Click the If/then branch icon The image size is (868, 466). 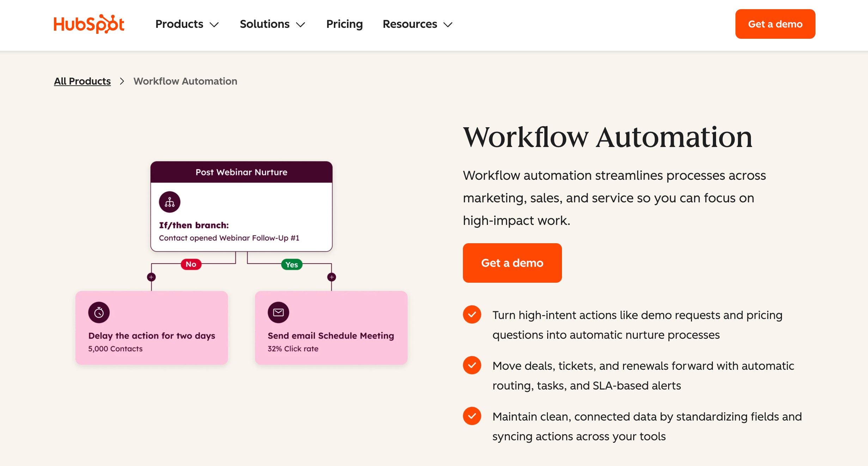(x=170, y=202)
